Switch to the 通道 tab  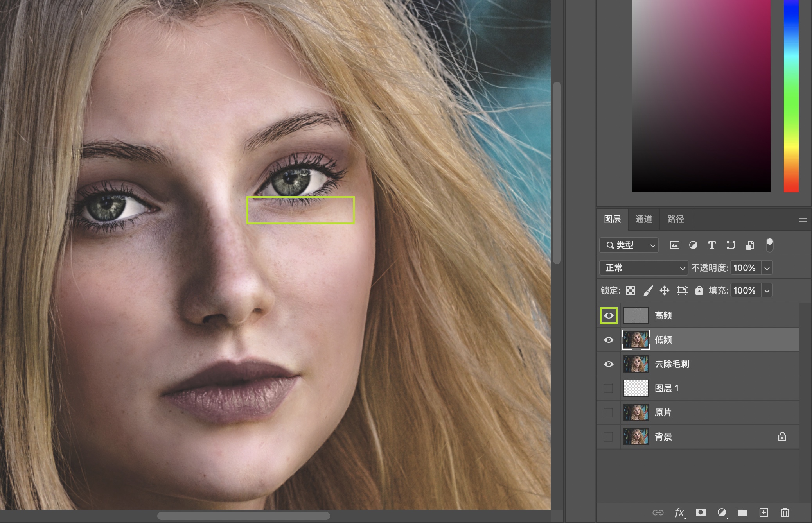[x=644, y=219]
